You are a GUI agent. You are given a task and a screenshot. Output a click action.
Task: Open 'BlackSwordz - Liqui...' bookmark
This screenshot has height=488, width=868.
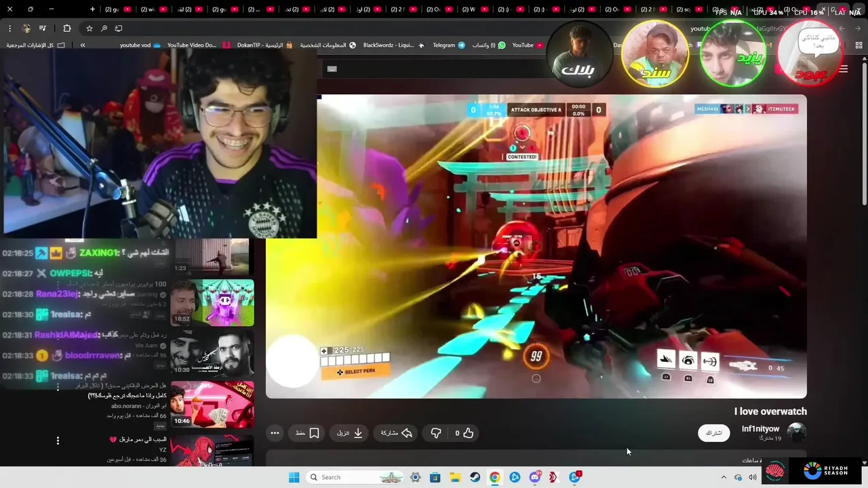point(394,45)
